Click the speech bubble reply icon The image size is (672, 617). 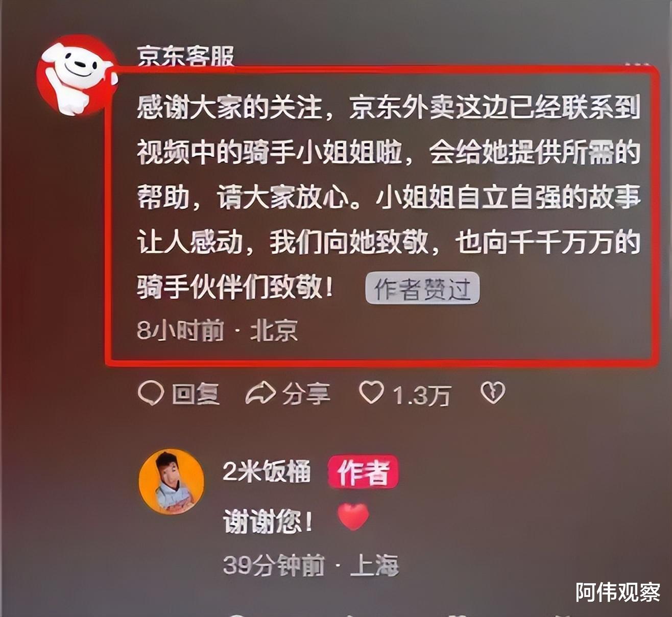pyautogui.click(x=151, y=394)
